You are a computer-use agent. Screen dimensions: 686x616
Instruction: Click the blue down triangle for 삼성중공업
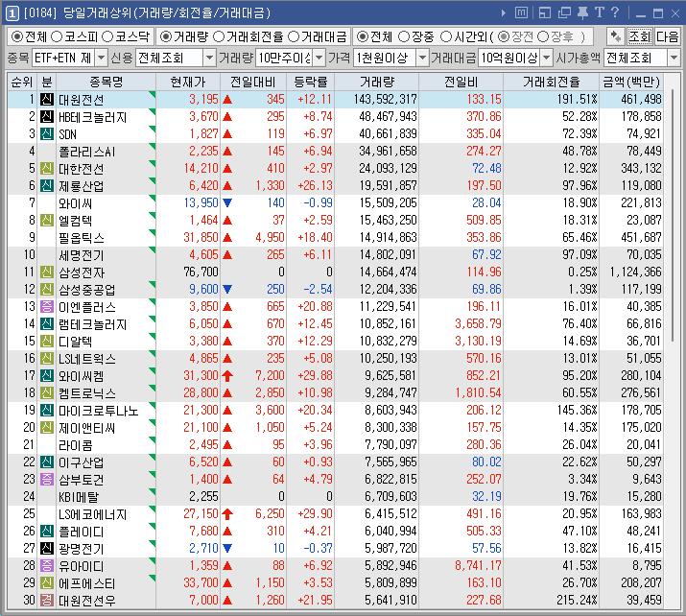227,289
